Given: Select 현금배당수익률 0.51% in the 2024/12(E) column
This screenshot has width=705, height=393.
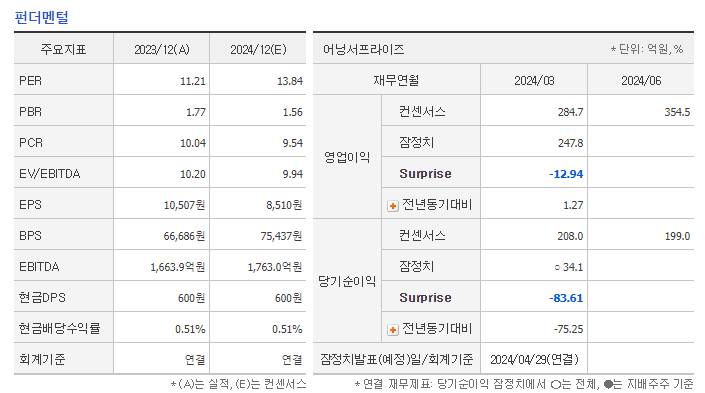Looking at the screenshot, I should pyautogui.click(x=287, y=329).
